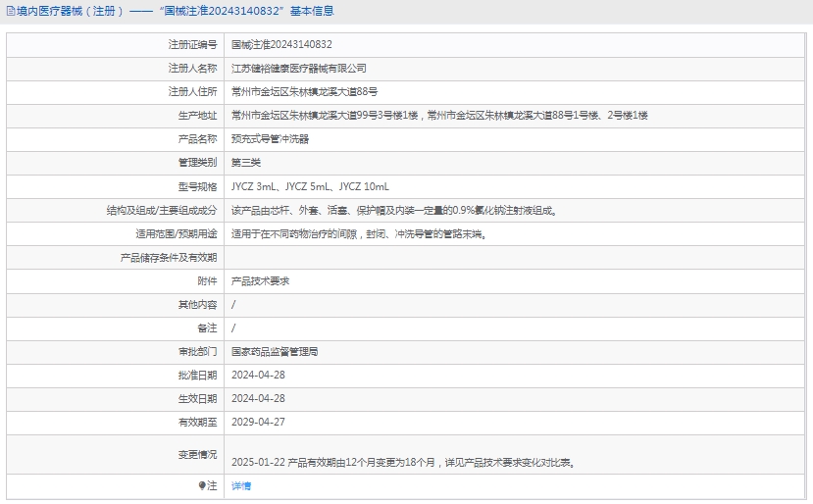Image resolution: width=813 pixels, height=504 pixels.
Task: Select the registrant name 江苏健裕健康医疗器械有限公司
Action: tap(299, 69)
